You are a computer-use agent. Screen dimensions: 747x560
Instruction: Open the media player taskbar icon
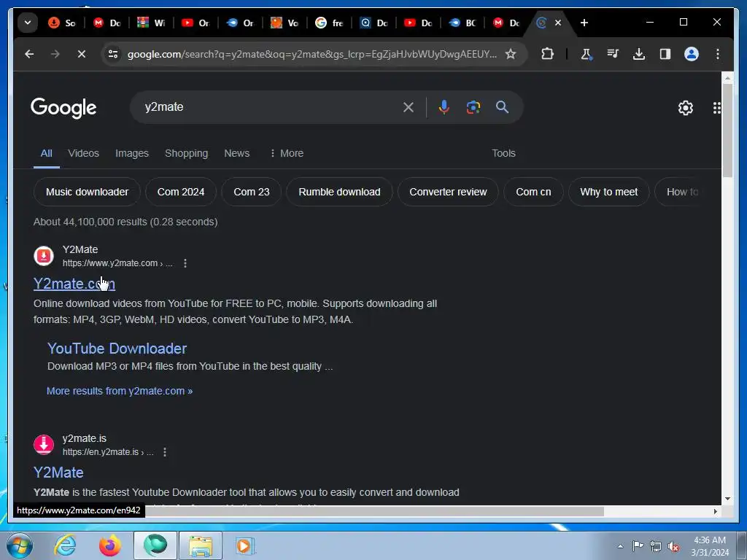(245, 545)
